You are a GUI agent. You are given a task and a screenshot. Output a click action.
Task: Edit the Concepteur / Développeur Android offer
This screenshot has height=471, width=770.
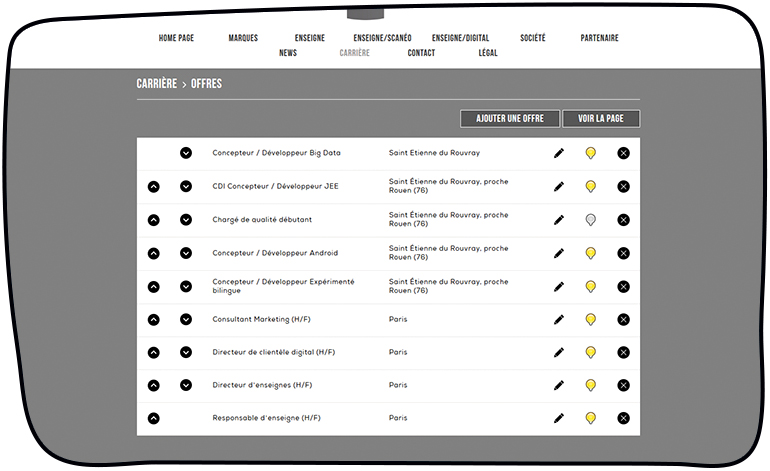(x=559, y=254)
